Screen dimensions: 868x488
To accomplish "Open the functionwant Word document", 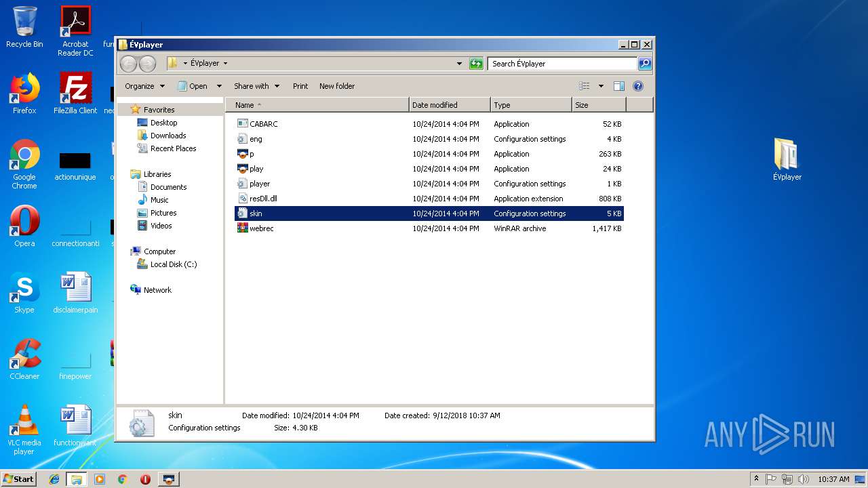I will (x=75, y=426).
